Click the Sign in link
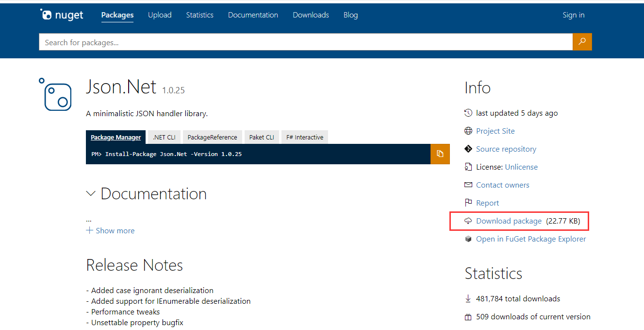 [573, 15]
